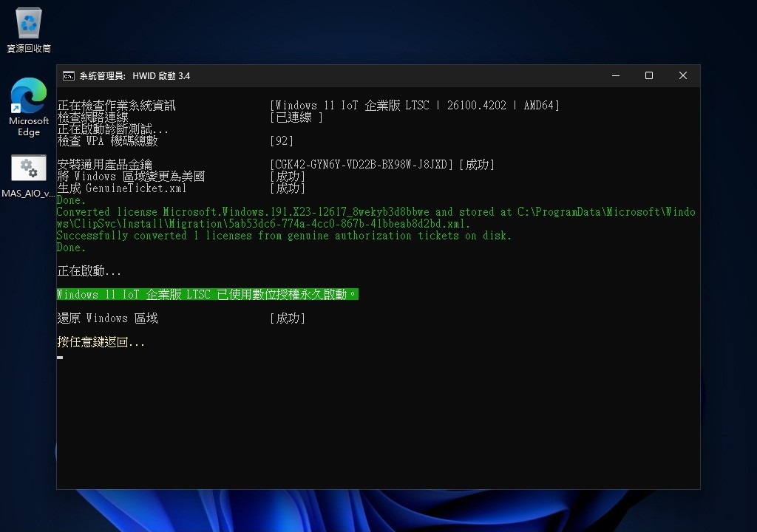Click the ClipSvc\Install\Migration xml path line
This screenshot has width=757, height=532.
pyautogui.click(x=264, y=224)
